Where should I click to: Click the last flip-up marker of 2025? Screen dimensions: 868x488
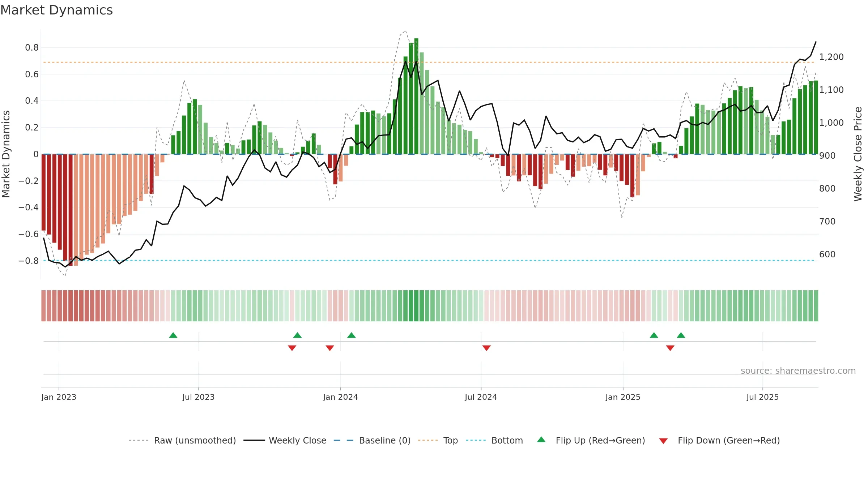click(x=681, y=335)
